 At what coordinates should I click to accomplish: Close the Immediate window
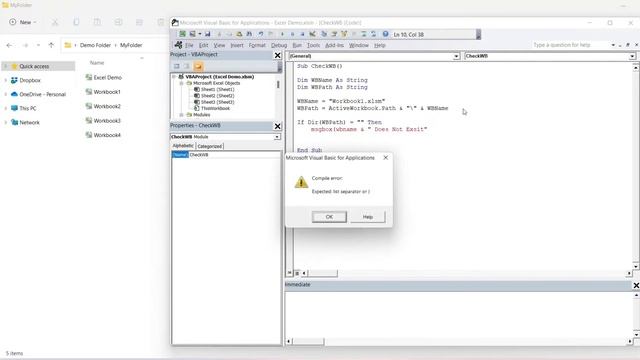[x=636, y=285]
